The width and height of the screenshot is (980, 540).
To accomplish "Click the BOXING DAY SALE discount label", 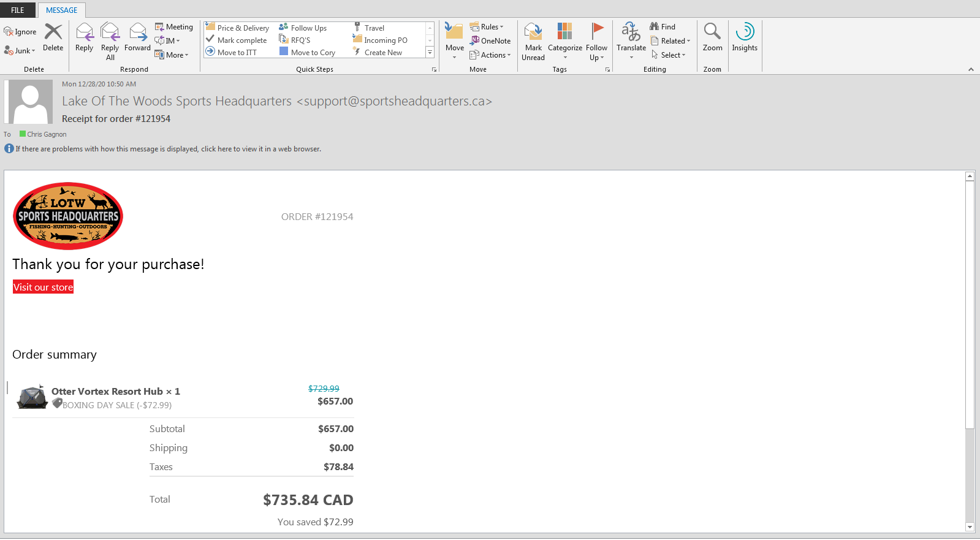I will pyautogui.click(x=117, y=405).
